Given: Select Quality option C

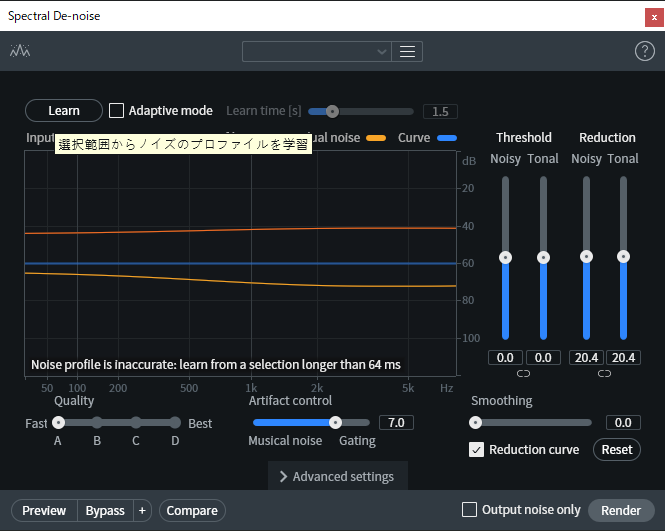Looking at the screenshot, I should (x=136, y=422).
